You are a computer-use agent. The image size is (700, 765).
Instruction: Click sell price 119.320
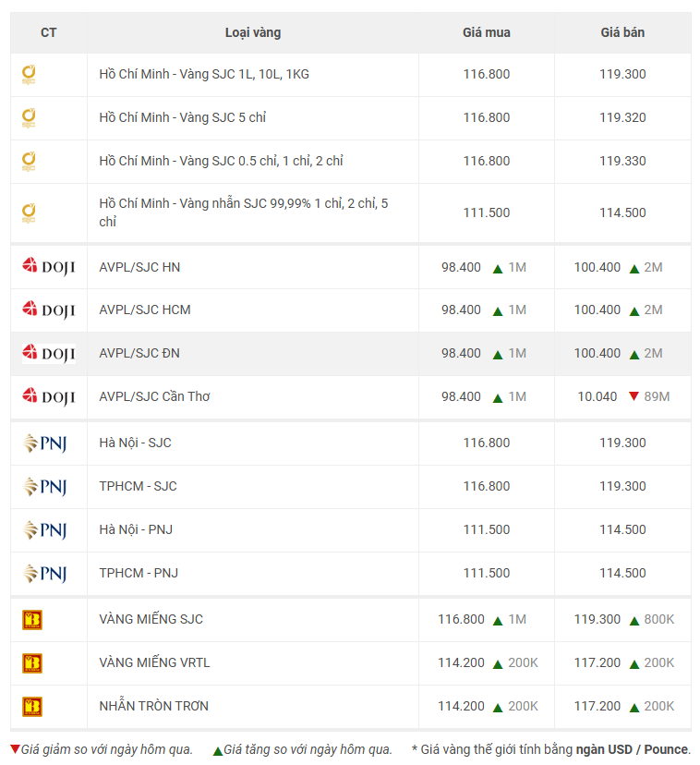[622, 117]
